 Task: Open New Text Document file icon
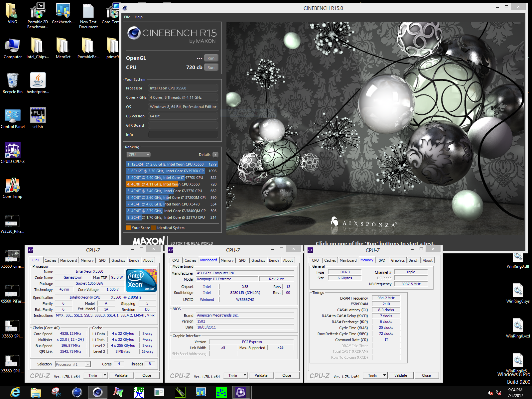88,16
